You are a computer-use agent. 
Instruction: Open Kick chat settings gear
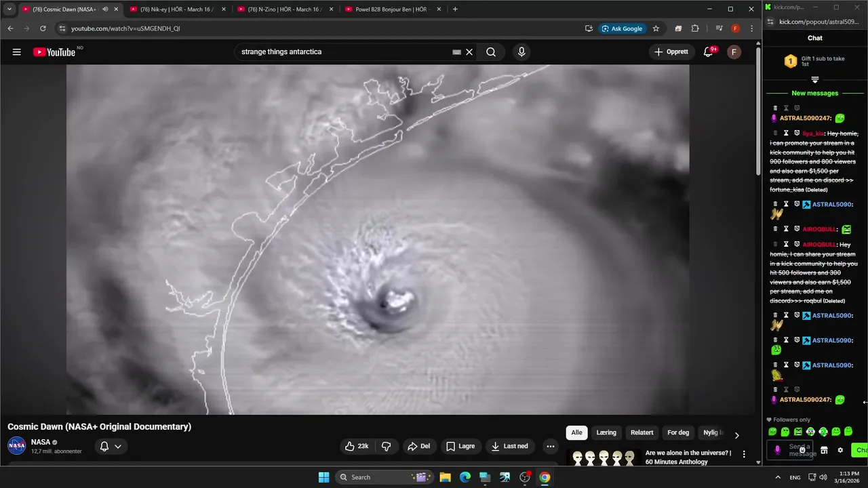pyautogui.click(x=840, y=450)
